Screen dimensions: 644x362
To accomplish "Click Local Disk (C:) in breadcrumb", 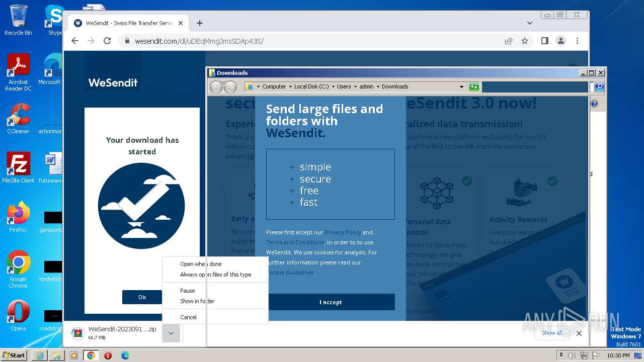I will 311,86.
